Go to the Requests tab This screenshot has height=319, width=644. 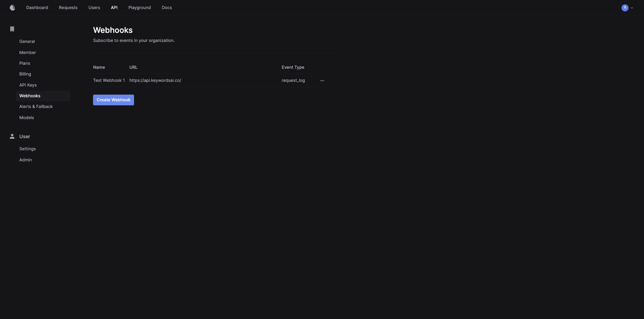[68, 7]
